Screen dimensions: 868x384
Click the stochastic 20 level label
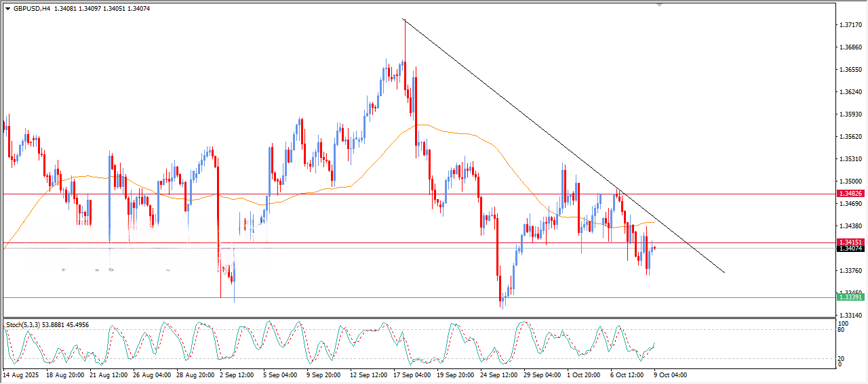point(842,358)
